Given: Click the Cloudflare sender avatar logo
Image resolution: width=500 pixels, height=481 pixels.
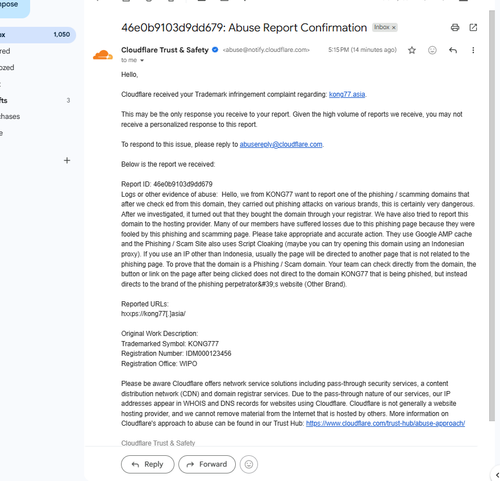Looking at the screenshot, I should pos(103,55).
